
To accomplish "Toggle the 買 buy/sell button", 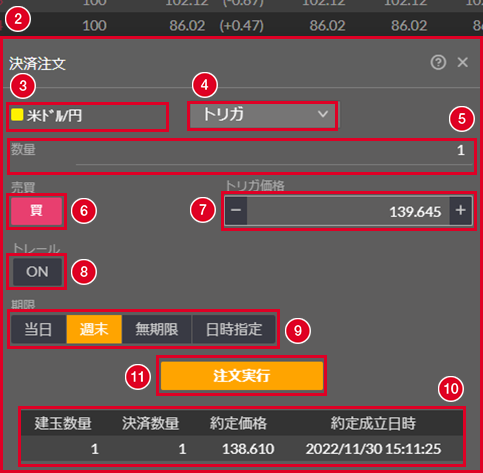I will click(x=36, y=211).
